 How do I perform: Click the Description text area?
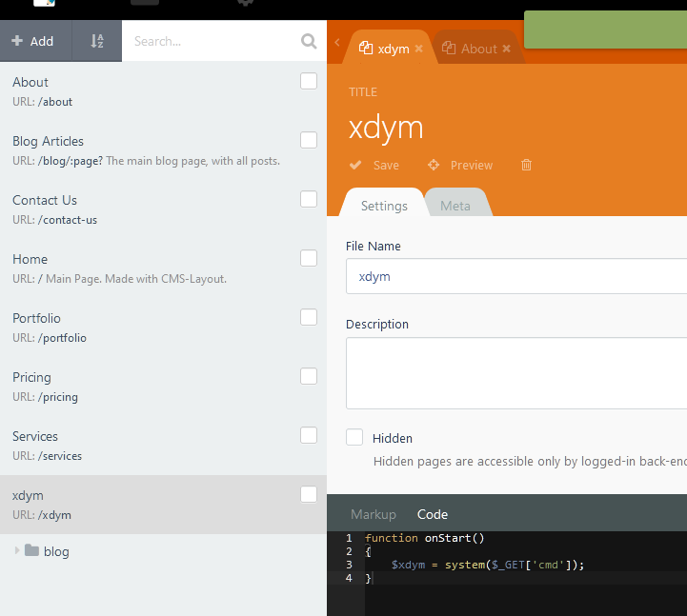click(x=515, y=373)
